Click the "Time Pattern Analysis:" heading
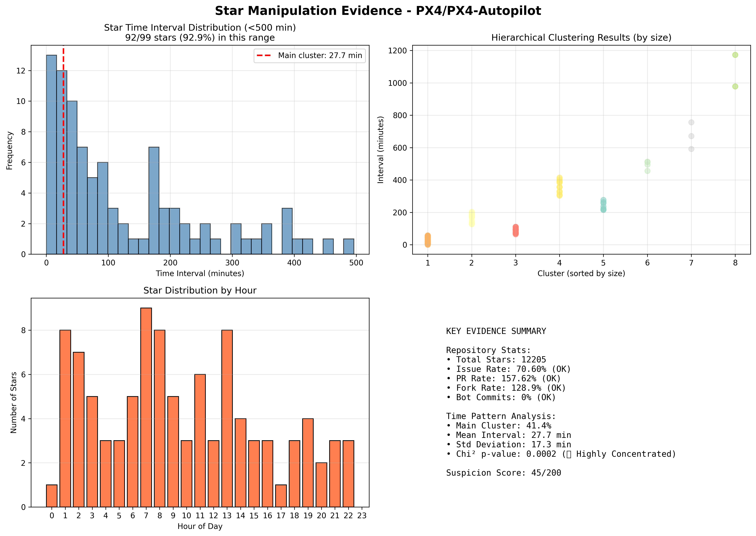 point(501,416)
